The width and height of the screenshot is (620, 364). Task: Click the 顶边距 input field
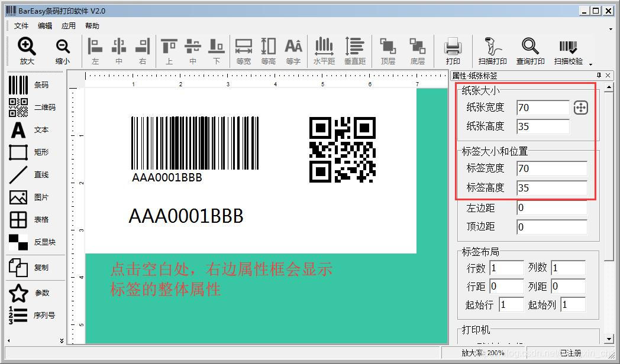coord(552,227)
